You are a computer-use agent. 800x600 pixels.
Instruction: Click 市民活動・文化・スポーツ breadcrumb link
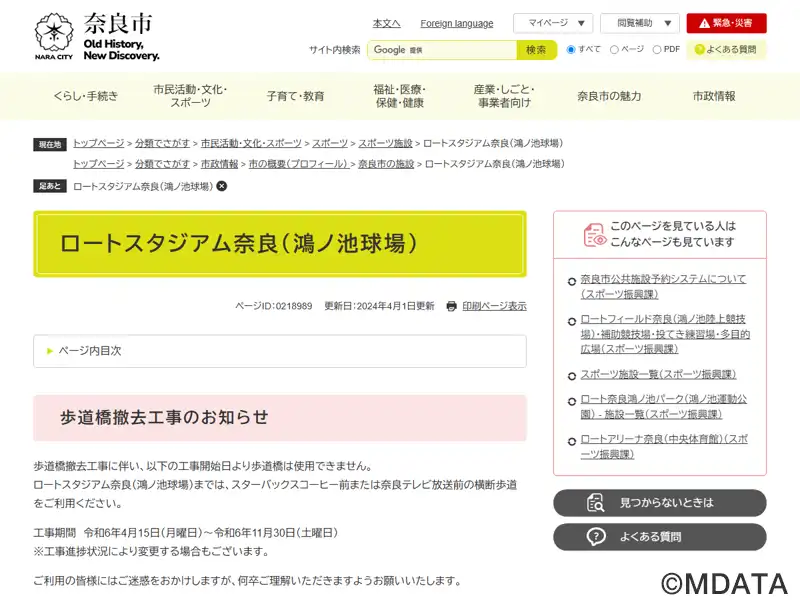coord(251,143)
